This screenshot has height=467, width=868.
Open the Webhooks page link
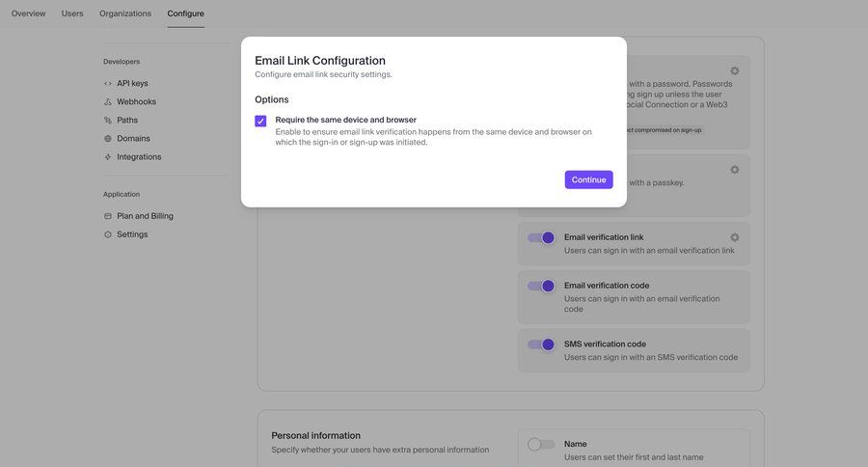click(136, 102)
